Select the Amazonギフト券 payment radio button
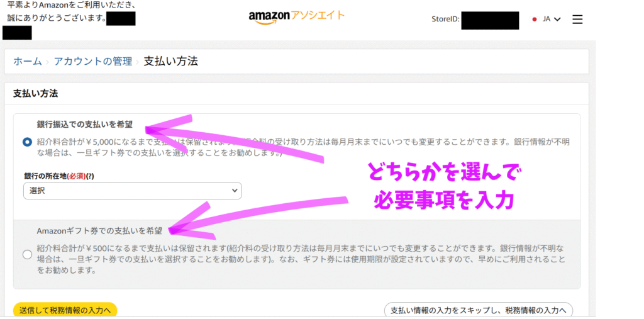Image resolution: width=644 pixels, height=319 pixels. (x=27, y=255)
